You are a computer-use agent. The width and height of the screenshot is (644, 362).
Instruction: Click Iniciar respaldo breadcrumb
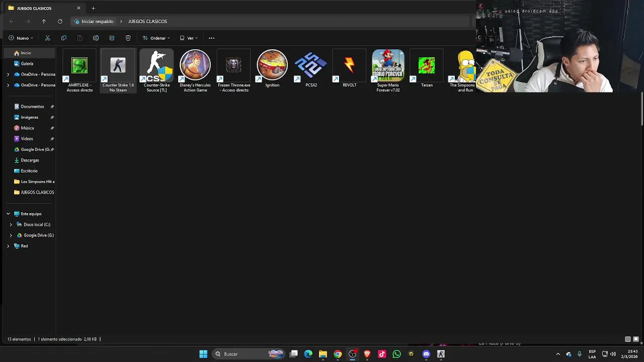point(97,22)
